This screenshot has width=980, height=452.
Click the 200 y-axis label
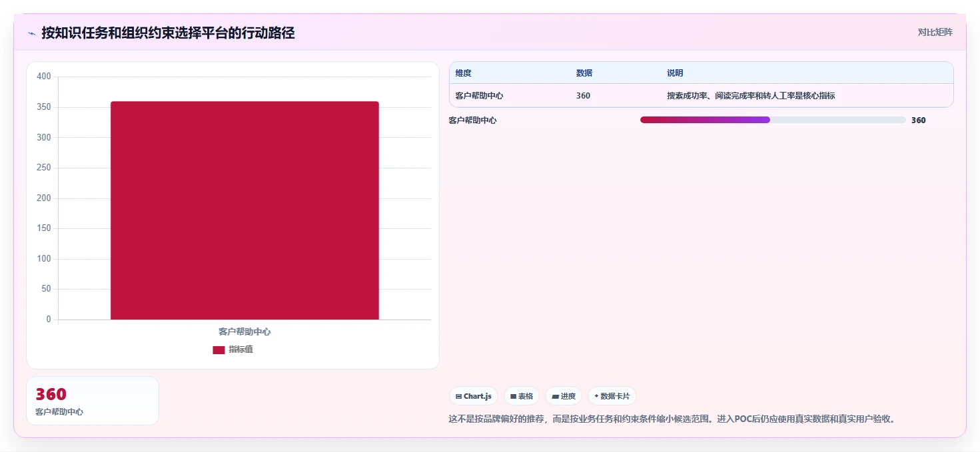point(44,198)
